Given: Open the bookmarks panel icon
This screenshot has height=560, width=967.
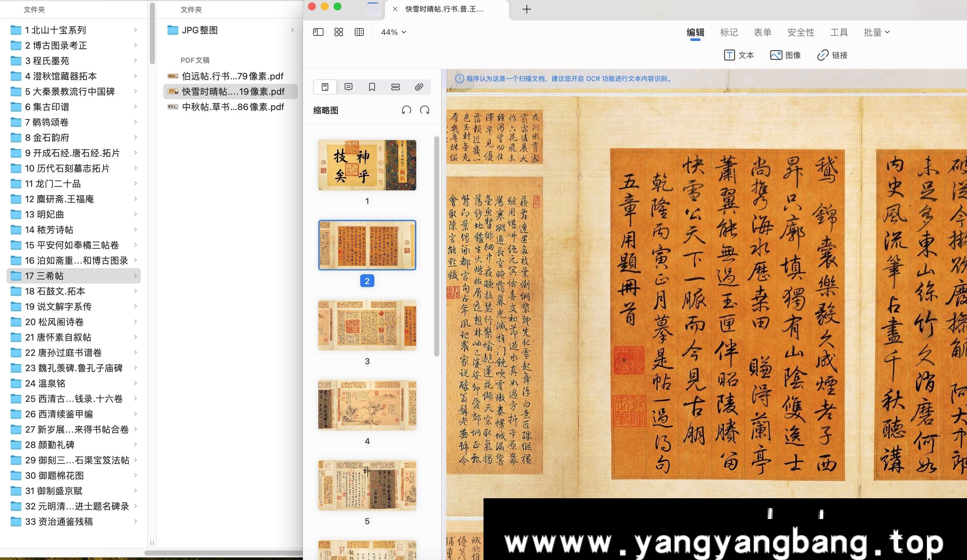Looking at the screenshot, I should tap(371, 87).
